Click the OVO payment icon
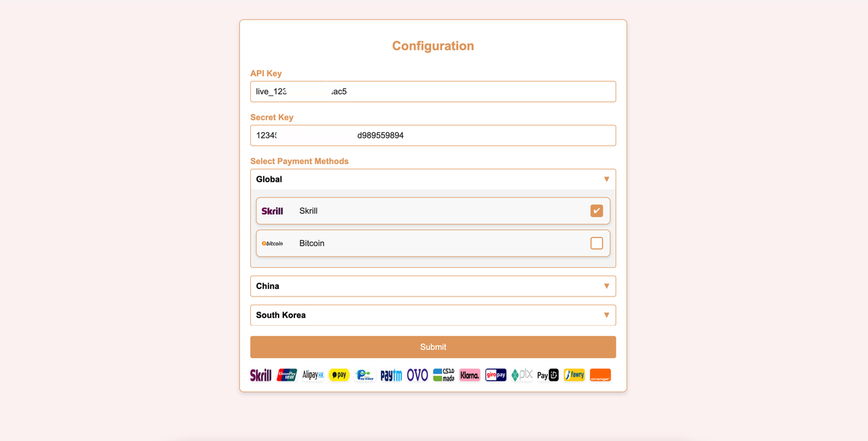Image resolution: width=868 pixels, height=441 pixels. tap(418, 375)
